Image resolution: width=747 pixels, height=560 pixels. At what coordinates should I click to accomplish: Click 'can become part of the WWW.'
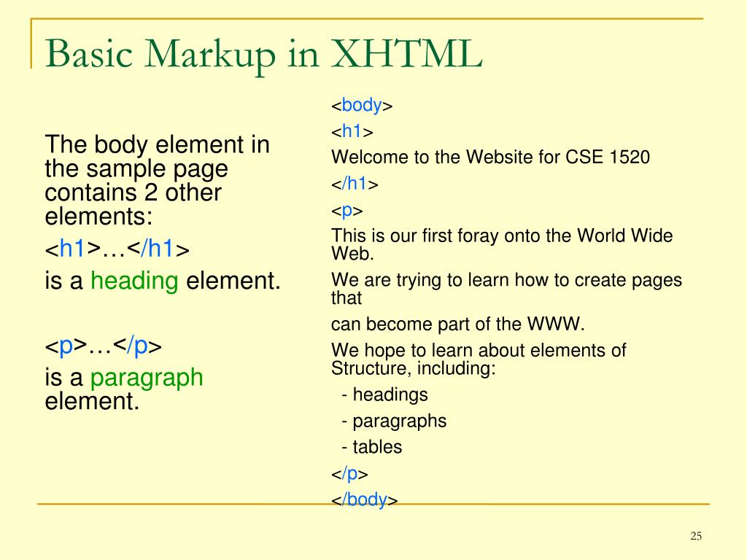[x=458, y=324]
